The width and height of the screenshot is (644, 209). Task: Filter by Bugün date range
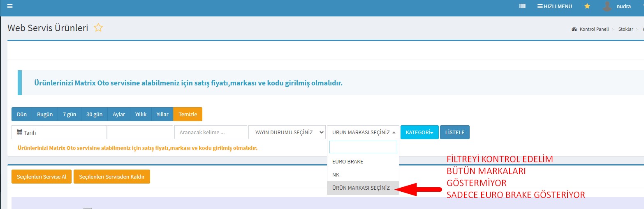tap(45, 114)
